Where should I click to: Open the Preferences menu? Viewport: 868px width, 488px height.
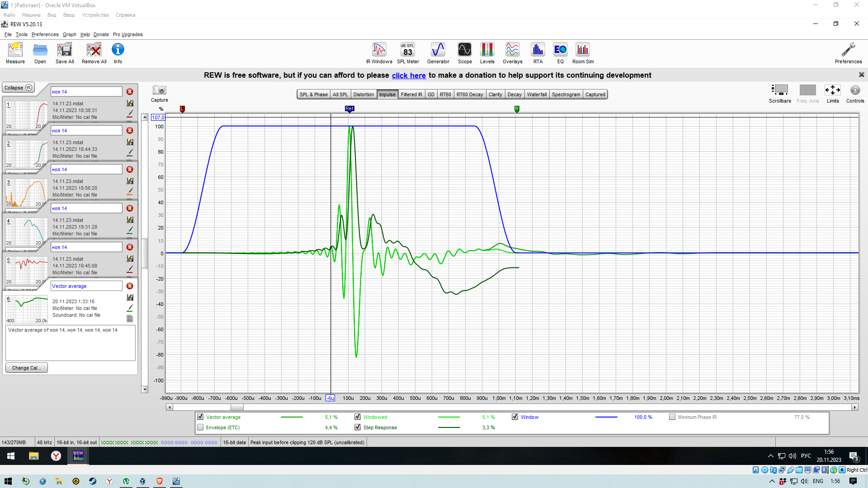45,34
